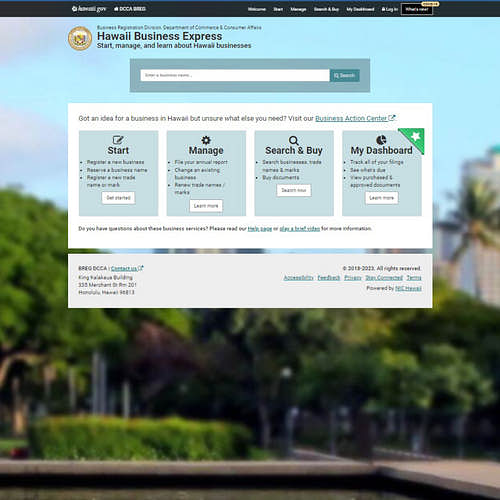
Task: Open the NIC Hawaii link
Action: [408, 288]
